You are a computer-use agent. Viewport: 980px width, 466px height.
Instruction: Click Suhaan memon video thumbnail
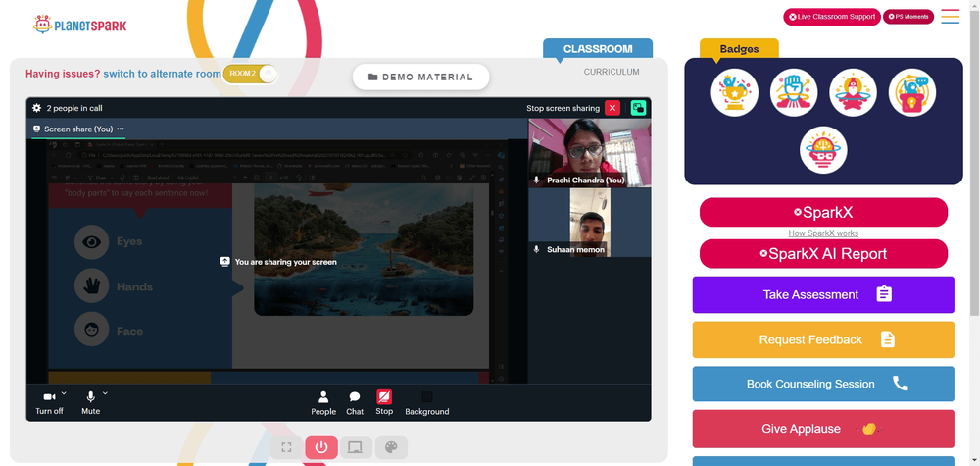click(x=589, y=223)
